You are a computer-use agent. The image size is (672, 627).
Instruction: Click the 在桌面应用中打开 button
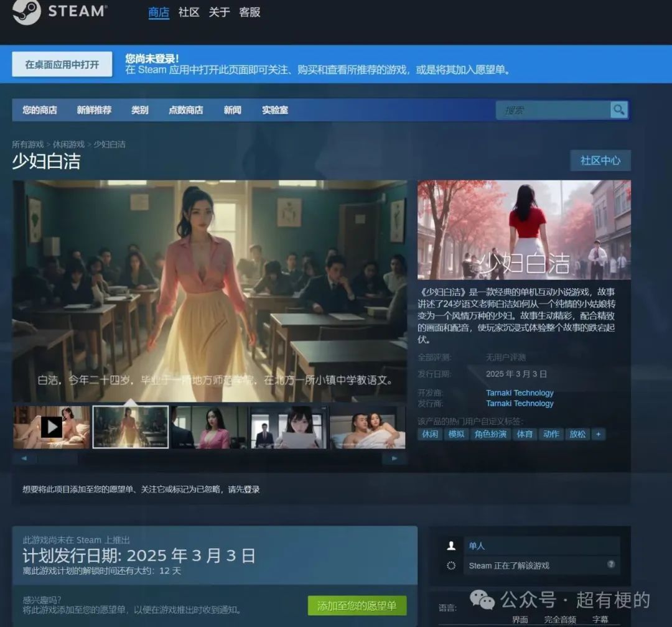[x=62, y=64]
